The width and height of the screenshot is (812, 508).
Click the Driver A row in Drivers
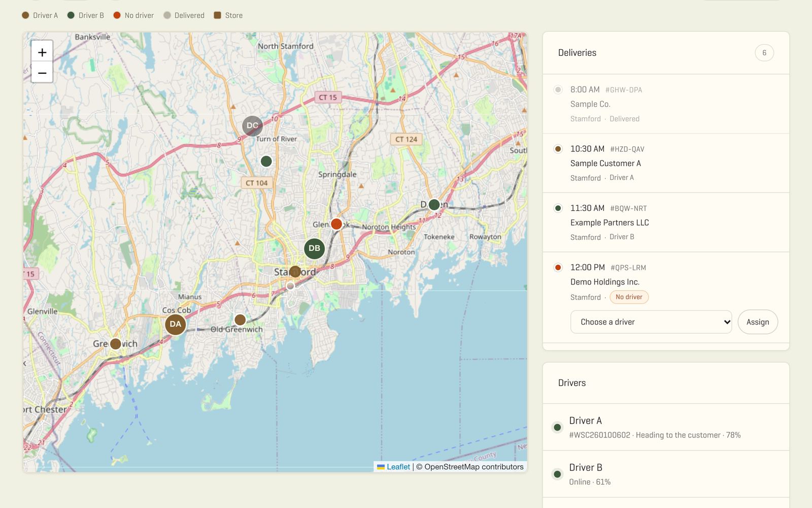666,427
